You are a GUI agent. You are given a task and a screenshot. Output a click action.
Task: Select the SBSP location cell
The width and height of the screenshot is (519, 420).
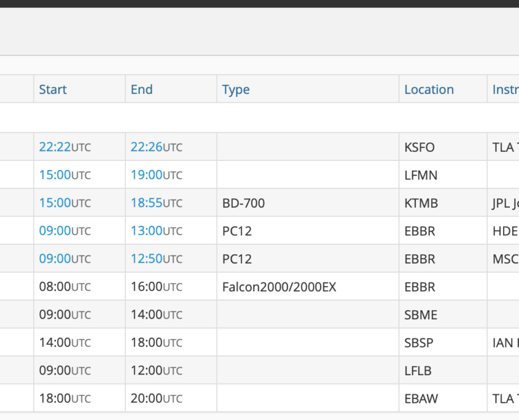(x=419, y=343)
